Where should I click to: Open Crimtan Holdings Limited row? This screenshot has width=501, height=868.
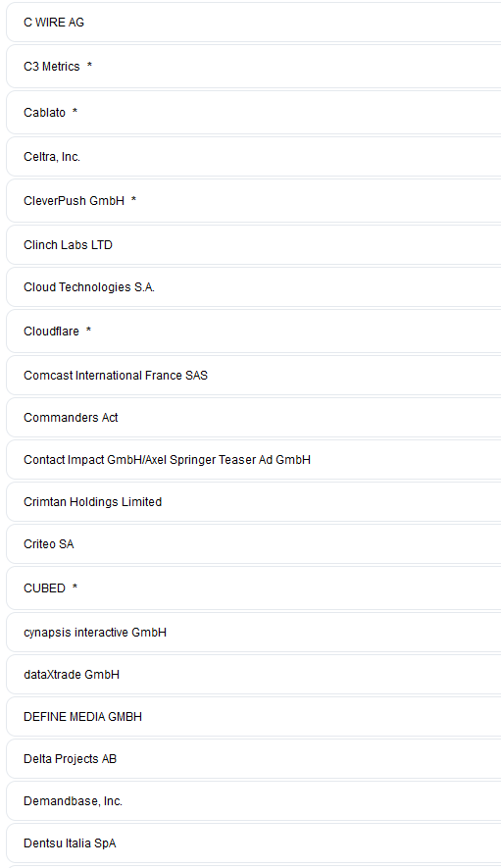pos(254,501)
